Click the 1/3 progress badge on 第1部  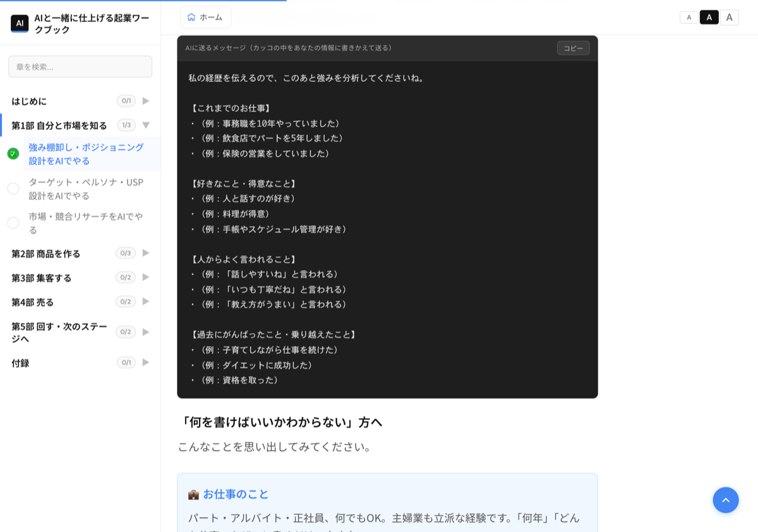126,125
